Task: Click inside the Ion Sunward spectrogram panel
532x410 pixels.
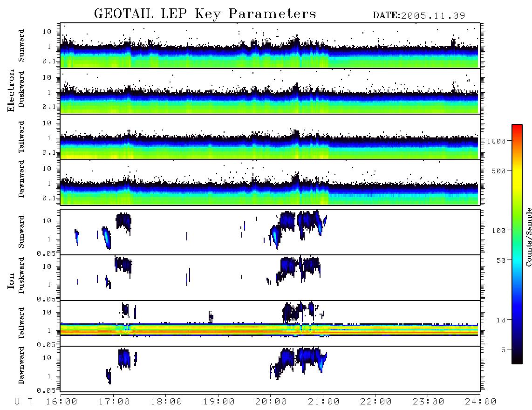Action: pos(270,232)
